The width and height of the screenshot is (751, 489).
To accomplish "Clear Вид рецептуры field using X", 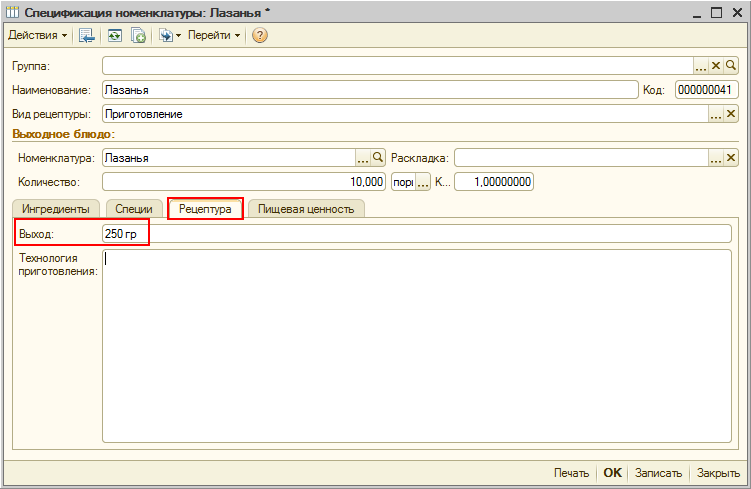I will (x=731, y=114).
